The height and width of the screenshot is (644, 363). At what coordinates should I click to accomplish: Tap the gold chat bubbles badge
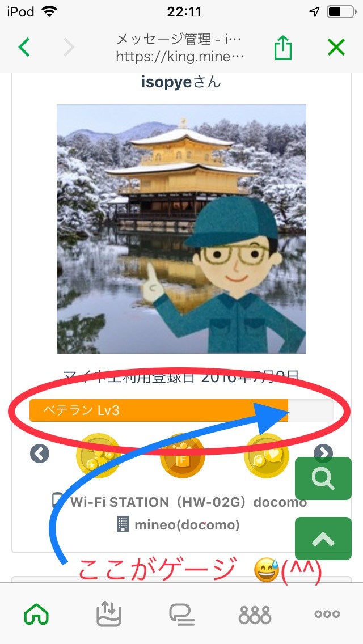265,455
